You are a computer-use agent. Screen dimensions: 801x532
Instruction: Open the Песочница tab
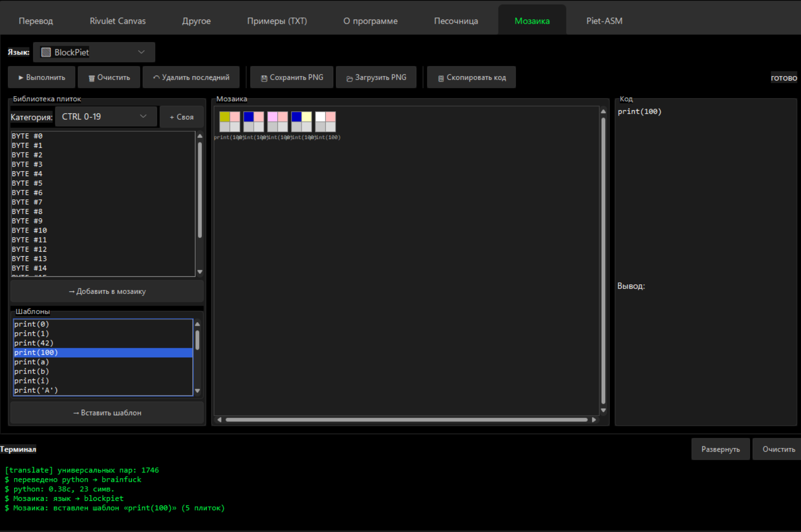pyautogui.click(x=456, y=21)
